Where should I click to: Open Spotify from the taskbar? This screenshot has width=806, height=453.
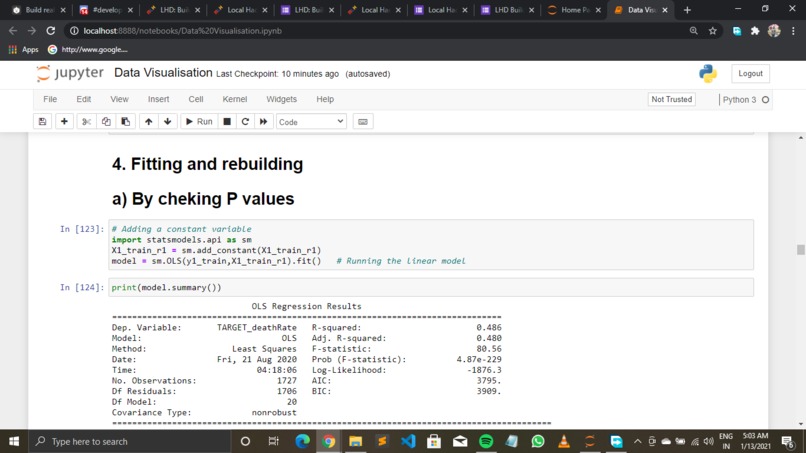486,441
